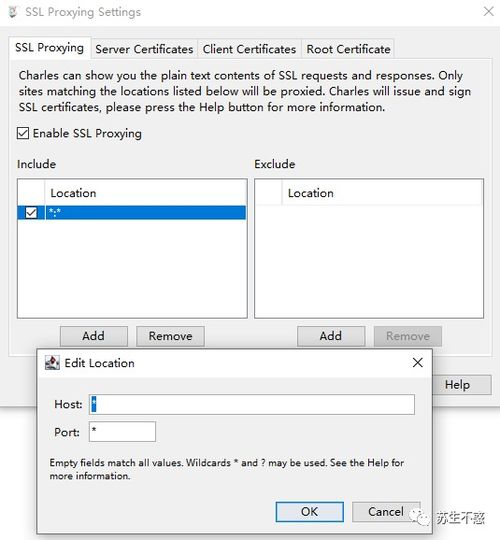Click the Charles icon in SSL Proxying Settings title
Image resolution: width=500 pixels, height=540 pixels.
click(13, 12)
